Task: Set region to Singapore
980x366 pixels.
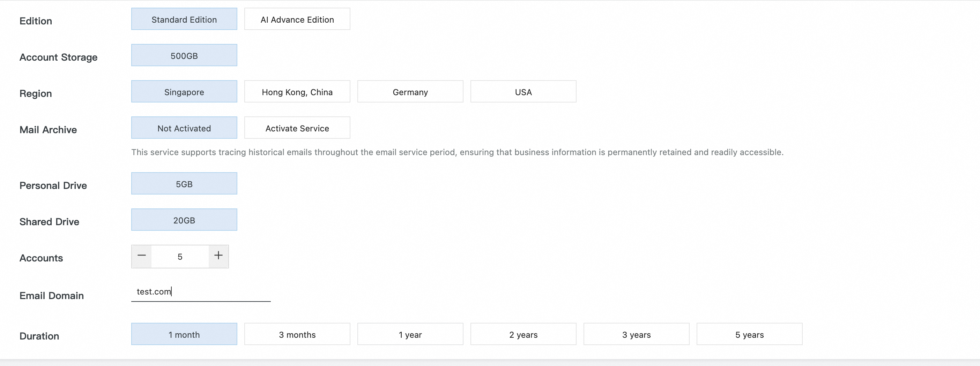Action: click(184, 92)
